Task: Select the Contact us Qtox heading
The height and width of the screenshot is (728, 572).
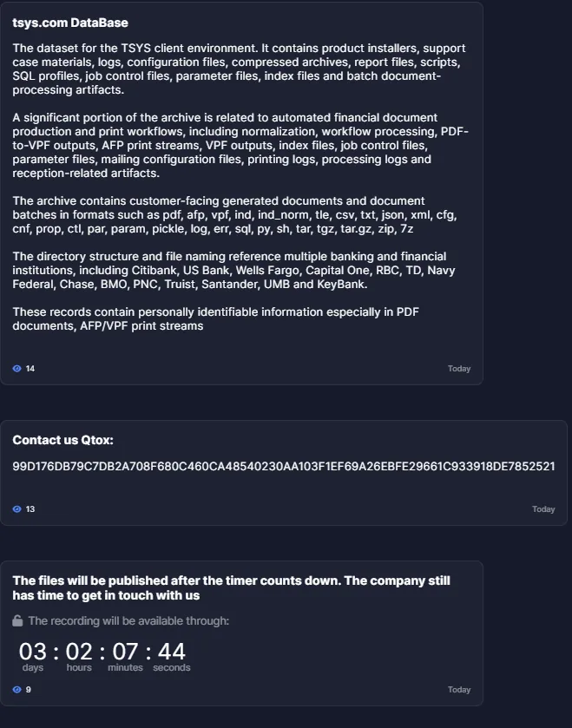Action: pyautogui.click(x=62, y=440)
